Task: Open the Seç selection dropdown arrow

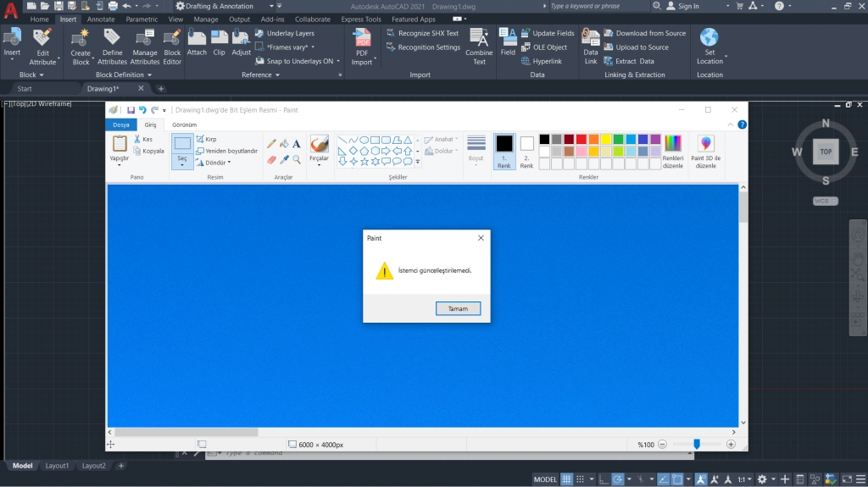Action: pos(182,165)
